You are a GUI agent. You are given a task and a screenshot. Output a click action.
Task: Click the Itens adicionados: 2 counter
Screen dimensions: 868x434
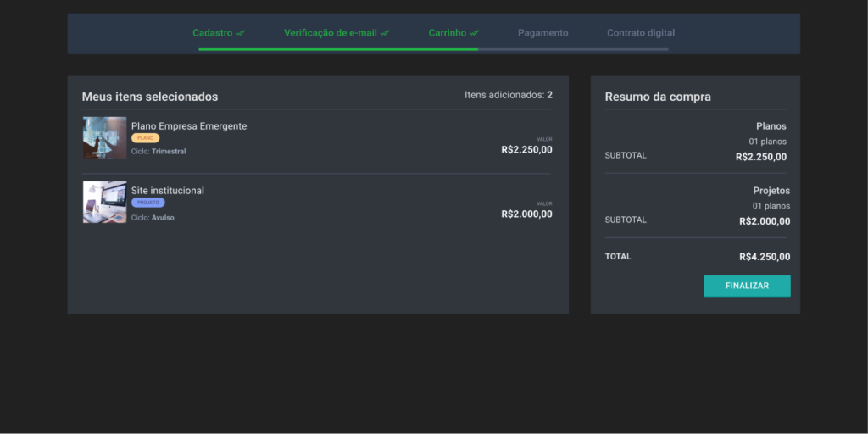point(509,95)
